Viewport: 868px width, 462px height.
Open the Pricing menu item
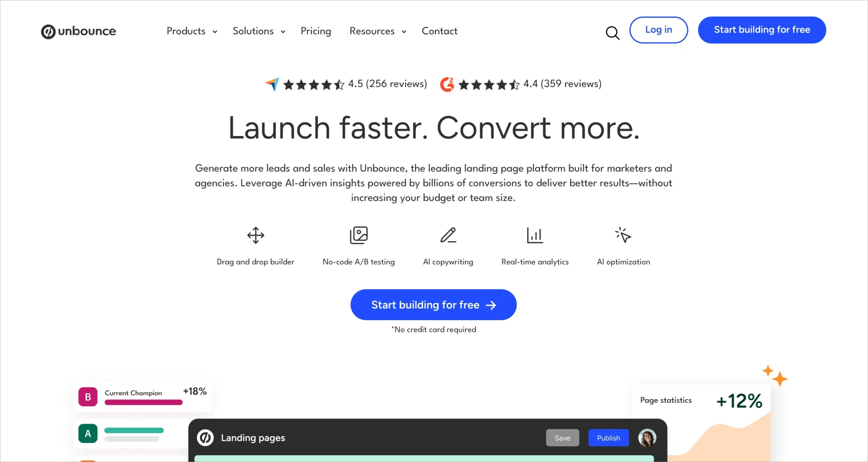pyautogui.click(x=316, y=31)
